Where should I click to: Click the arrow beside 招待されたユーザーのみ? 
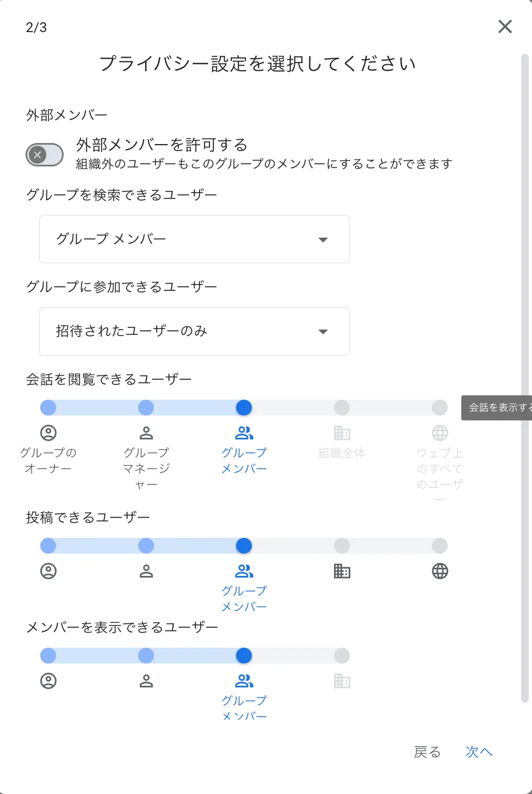tap(323, 332)
